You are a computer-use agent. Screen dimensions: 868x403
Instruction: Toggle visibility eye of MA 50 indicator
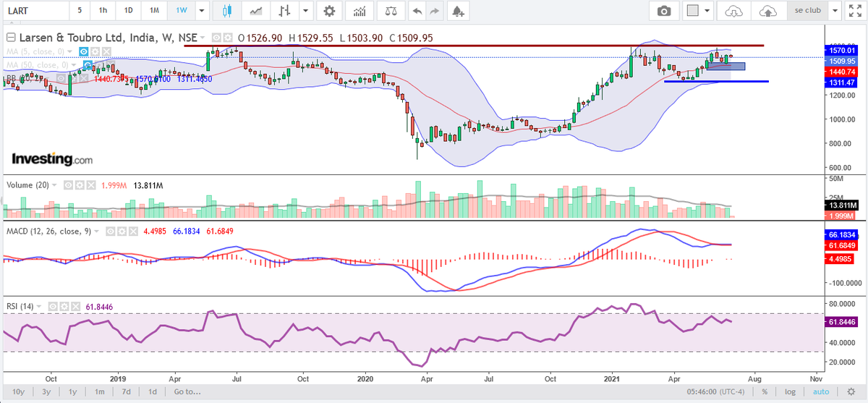pos(88,64)
